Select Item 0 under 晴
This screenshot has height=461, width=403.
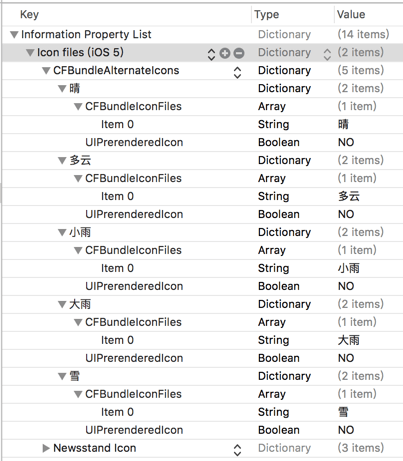pos(117,124)
